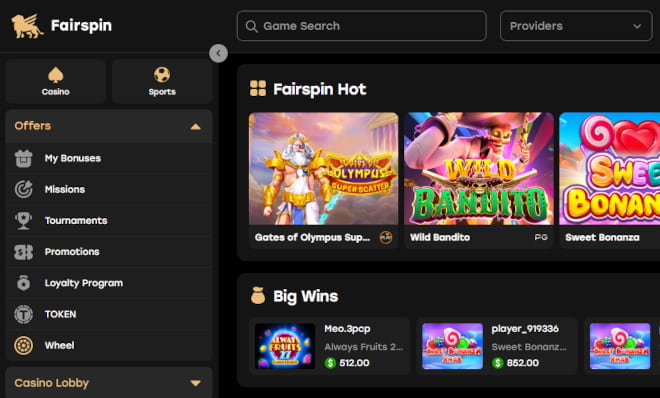Click the T coin TOKEN icon
Image resolution: width=660 pixels, height=398 pixels.
[24, 314]
